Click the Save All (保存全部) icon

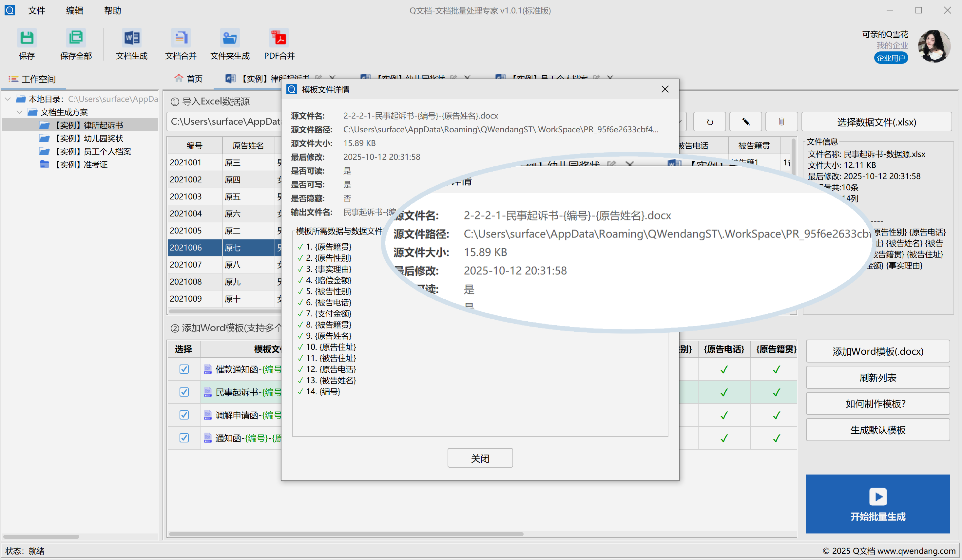click(76, 38)
